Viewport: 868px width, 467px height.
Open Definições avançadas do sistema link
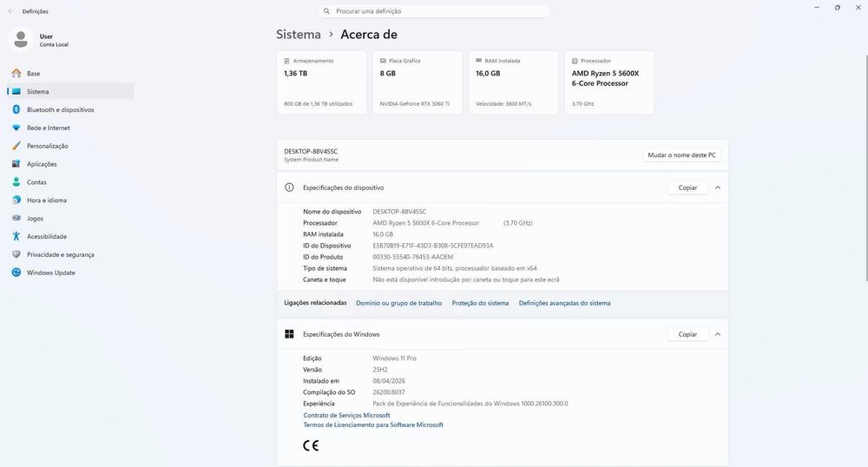click(565, 303)
